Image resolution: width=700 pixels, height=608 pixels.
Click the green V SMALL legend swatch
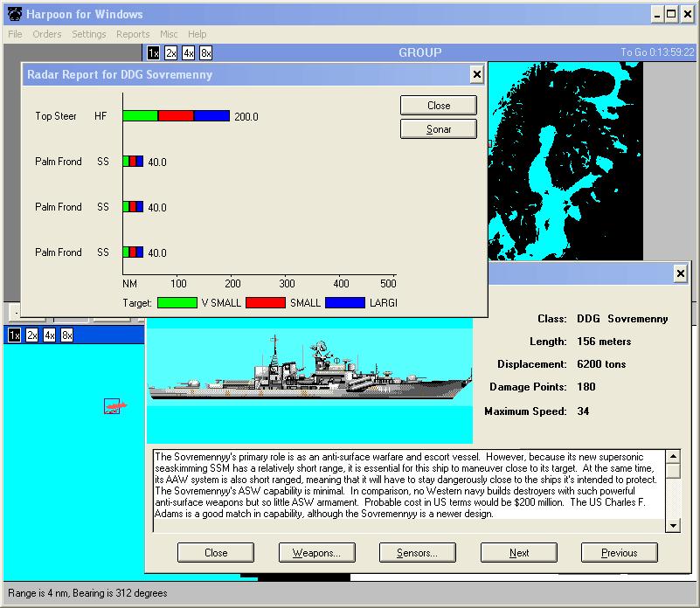click(177, 302)
